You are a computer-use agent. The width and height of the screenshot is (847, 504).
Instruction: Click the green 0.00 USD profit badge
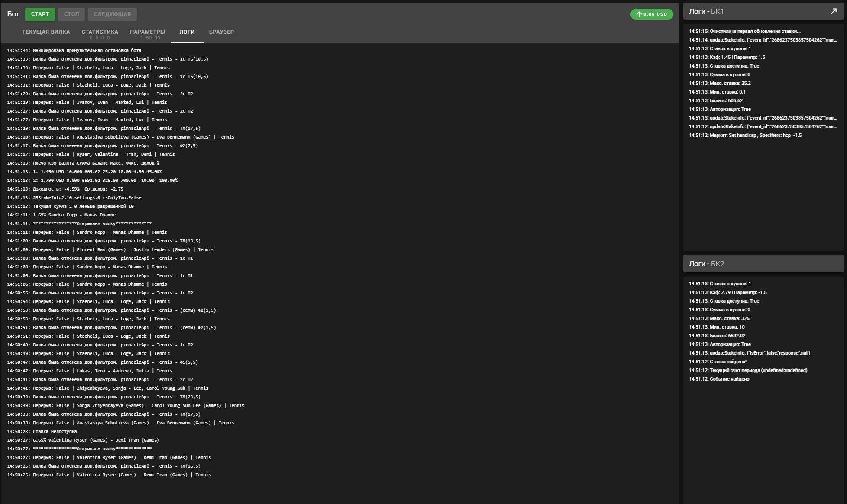point(652,14)
